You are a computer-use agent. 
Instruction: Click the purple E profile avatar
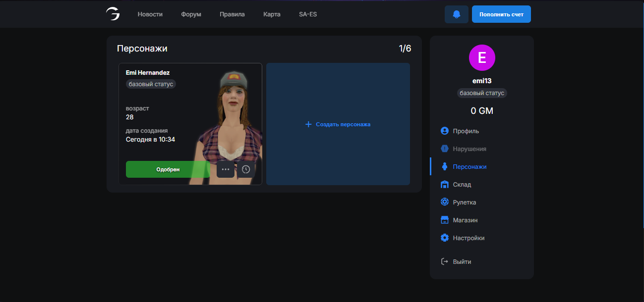point(482,57)
